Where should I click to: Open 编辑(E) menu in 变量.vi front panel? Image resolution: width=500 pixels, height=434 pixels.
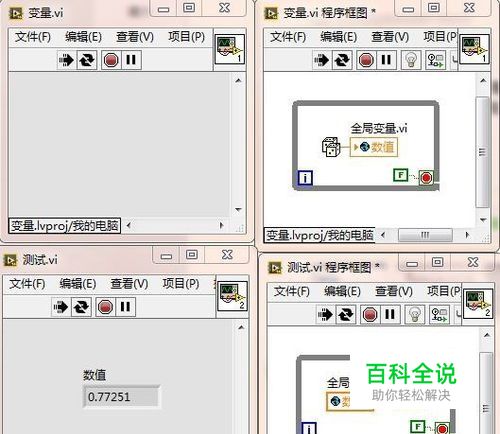84,37
